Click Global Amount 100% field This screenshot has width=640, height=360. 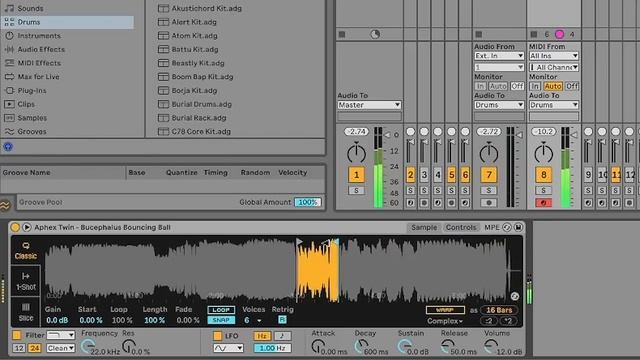pos(308,202)
